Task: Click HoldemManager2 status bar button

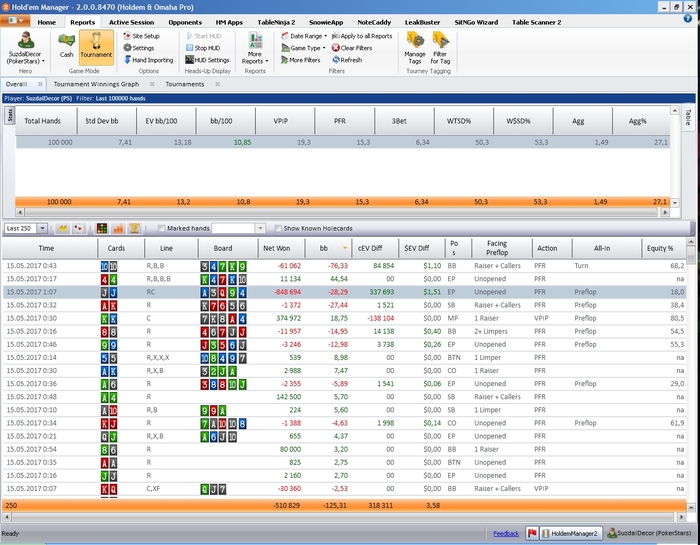Action: [571, 533]
